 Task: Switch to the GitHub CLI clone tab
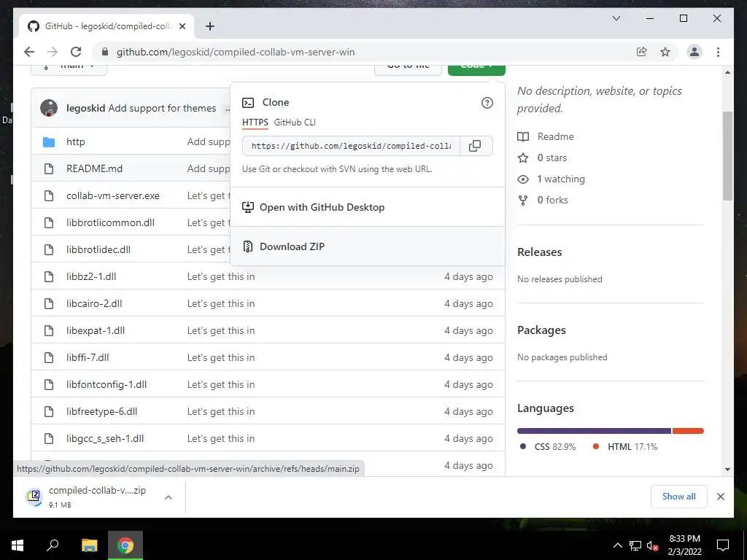[295, 122]
